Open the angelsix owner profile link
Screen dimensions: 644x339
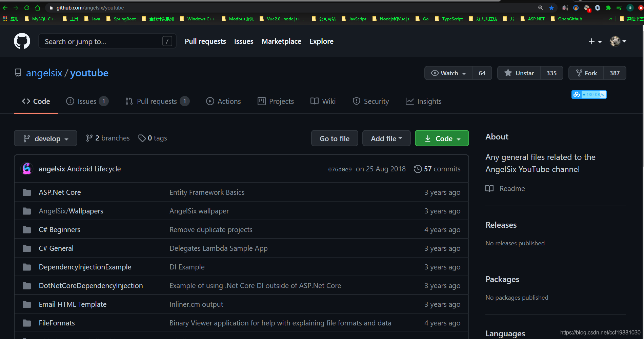click(x=44, y=73)
